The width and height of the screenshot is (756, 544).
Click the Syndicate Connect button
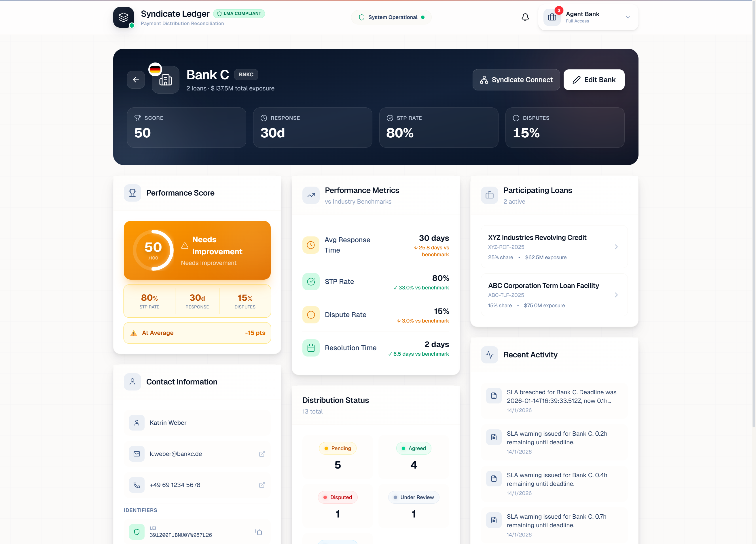(x=516, y=80)
